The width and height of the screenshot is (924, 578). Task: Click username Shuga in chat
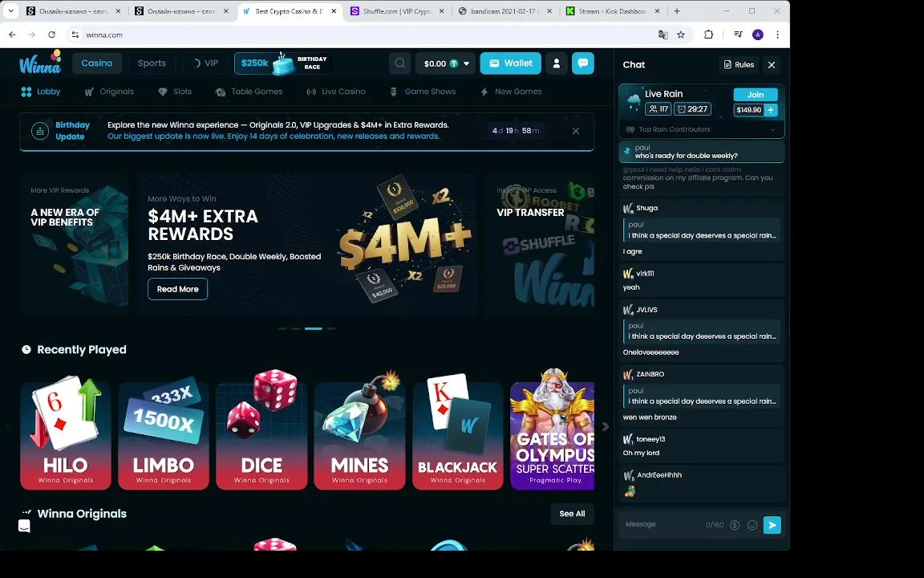(647, 208)
